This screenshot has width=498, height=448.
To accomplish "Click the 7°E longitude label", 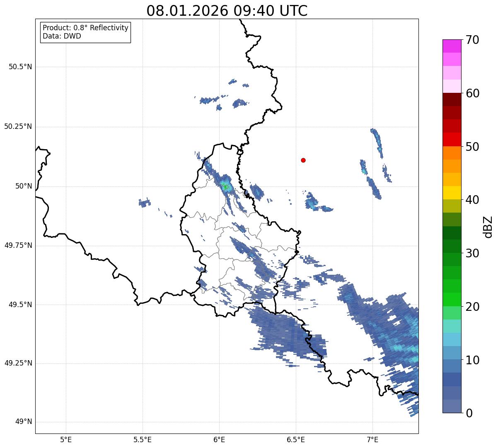I will point(372,439).
